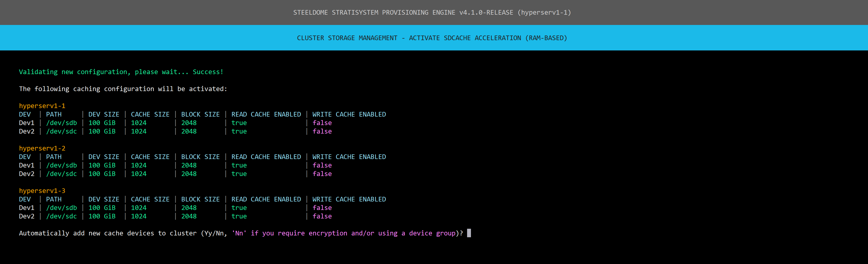Screen dimensions: 868x264
Task: Click Dev2 block size 2048 under hyperserv1-3
Action: pos(189,216)
